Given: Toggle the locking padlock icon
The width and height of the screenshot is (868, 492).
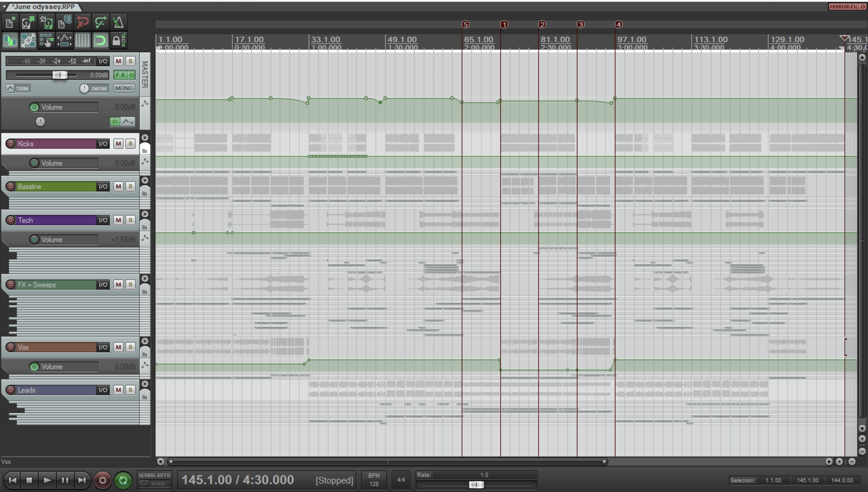Looking at the screenshot, I should pyautogui.click(x=118, y=41).
